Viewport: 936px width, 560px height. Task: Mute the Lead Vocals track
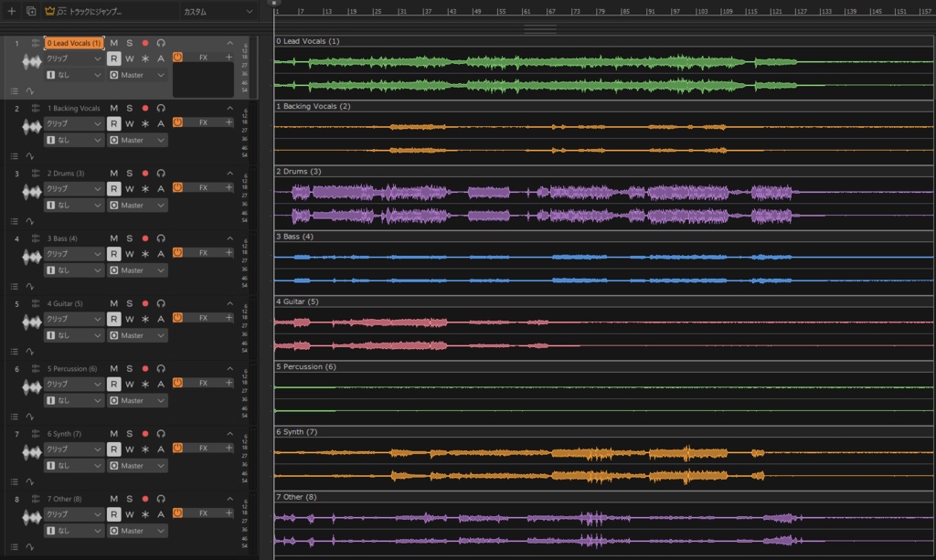click(114, 43)
